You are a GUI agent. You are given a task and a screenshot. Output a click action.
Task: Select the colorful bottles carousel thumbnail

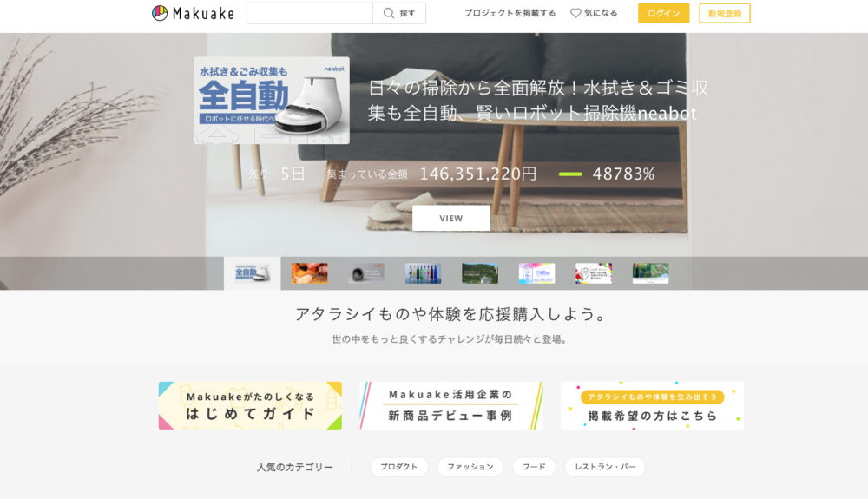pyautogui.click(x=423, y=273)
